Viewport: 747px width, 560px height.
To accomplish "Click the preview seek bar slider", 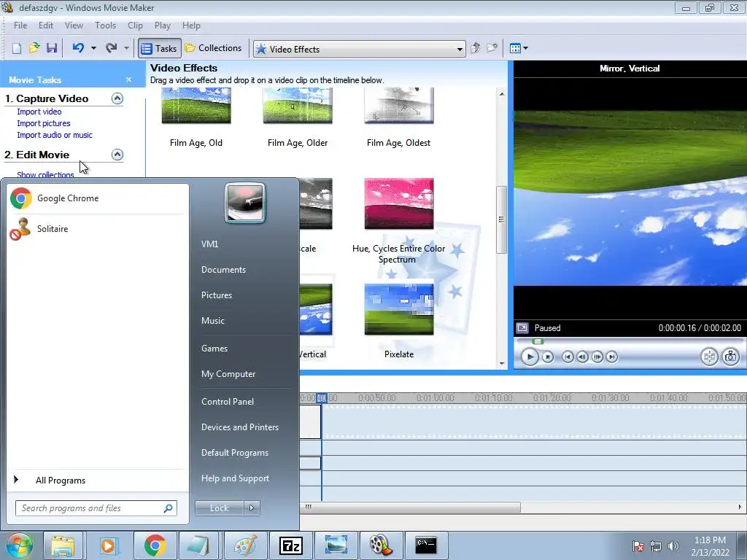I will tap(538, 341).
